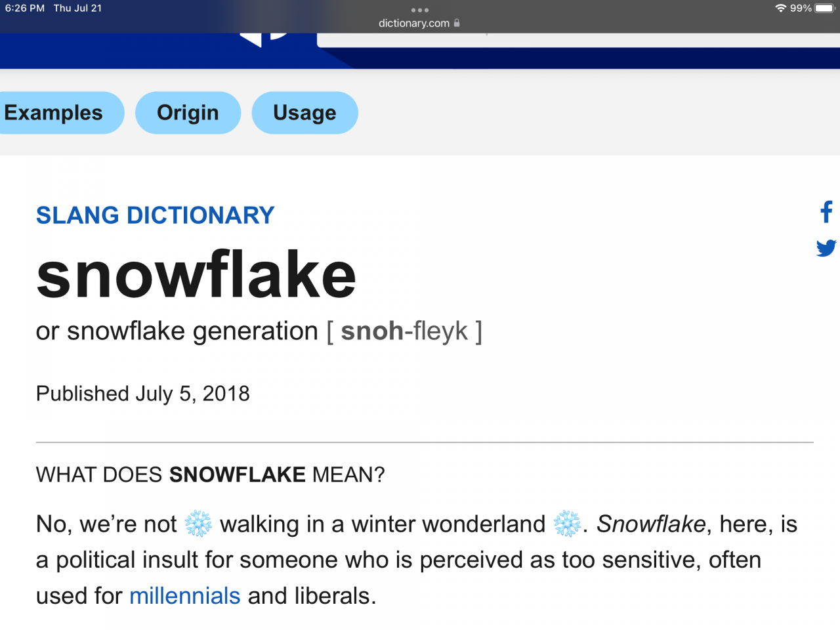This screenshot has height=630, width=840.
Task: Click the "What does snowflake mean?" heading
Action: pos(211,474)
